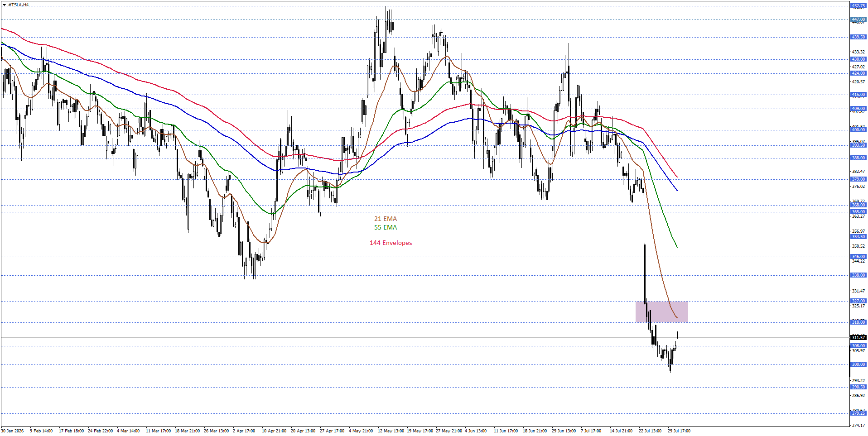Click the 290.50 level price tag
This screenshot has height=436, width=868.
(x=858, y=387)
